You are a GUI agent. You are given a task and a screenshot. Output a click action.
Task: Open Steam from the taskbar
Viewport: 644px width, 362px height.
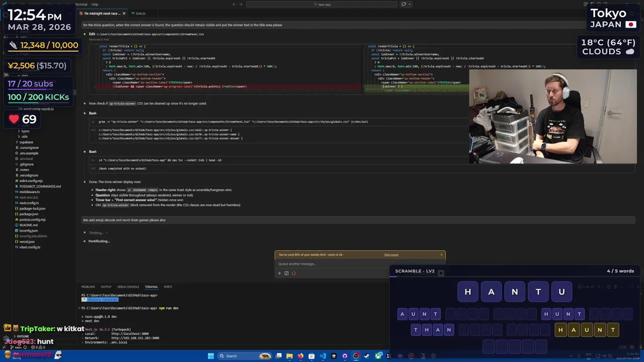[x=367, y=356]
